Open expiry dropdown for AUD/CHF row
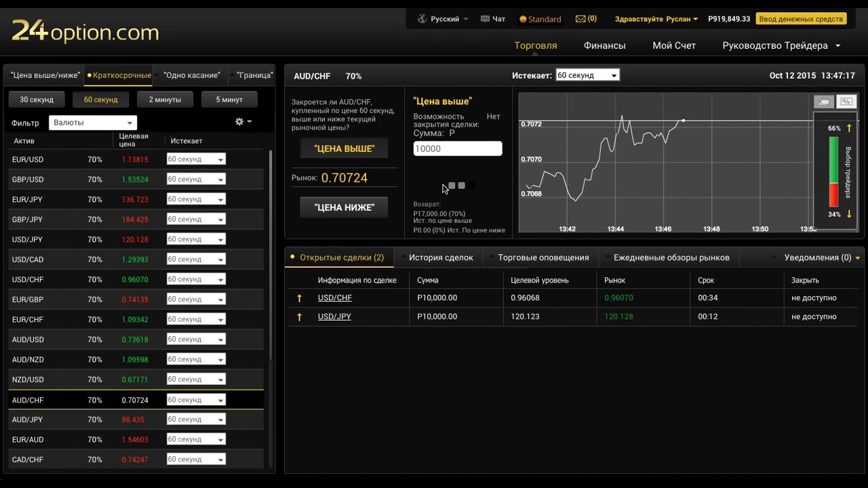Viewport: 868px width, 488px height. (x=196, y=400)
